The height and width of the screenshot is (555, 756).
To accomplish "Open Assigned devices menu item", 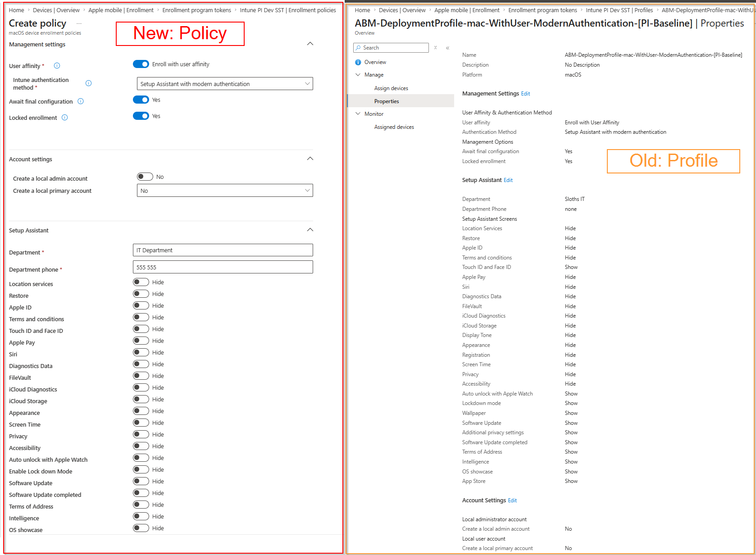I will 394,127.
